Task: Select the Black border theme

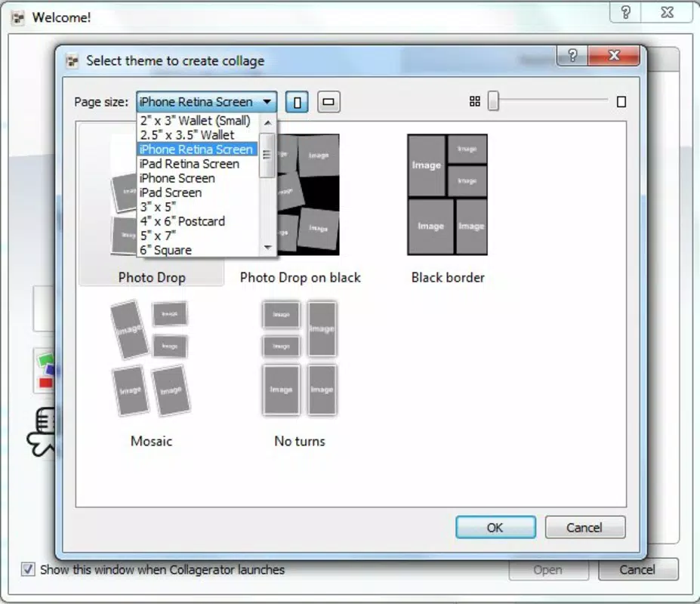Action: [x=448, y=205]
